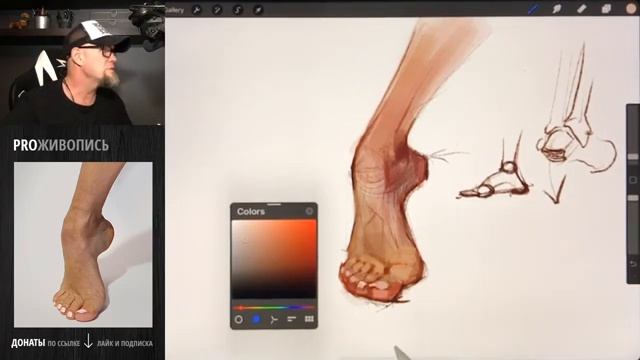Open the Actions wrench menu

(x=196, y=10)
